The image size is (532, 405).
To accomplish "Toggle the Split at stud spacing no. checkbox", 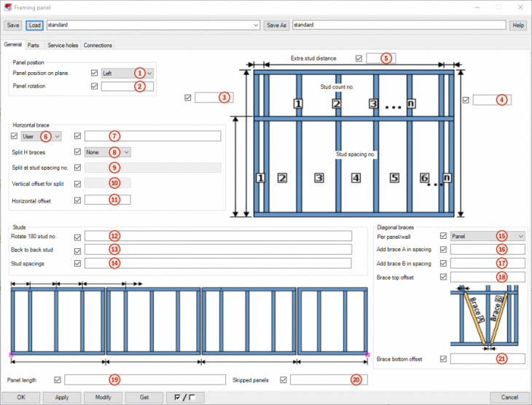I will pos(77,168).
